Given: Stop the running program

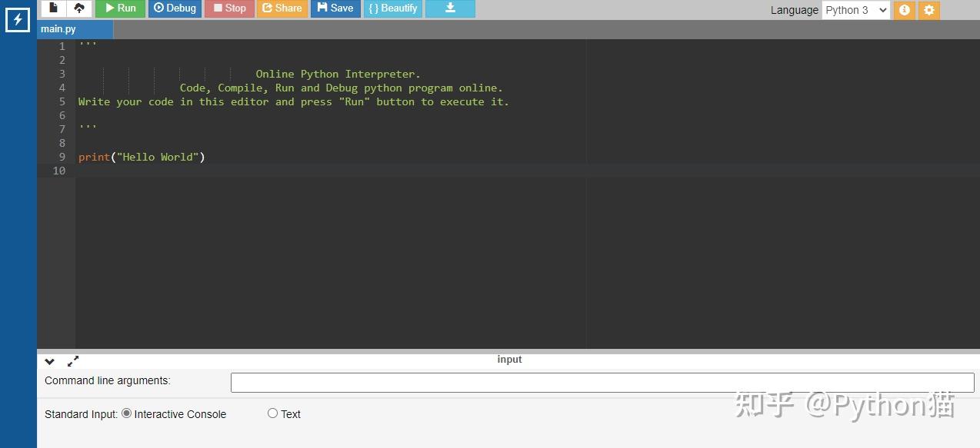Looking at the screenshot, I should (x=228, y=8).
